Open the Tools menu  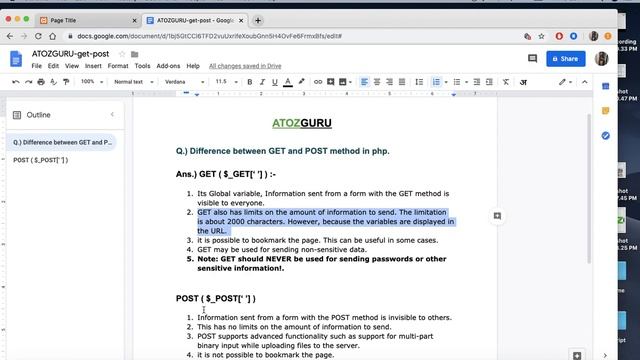pos(142,66)
